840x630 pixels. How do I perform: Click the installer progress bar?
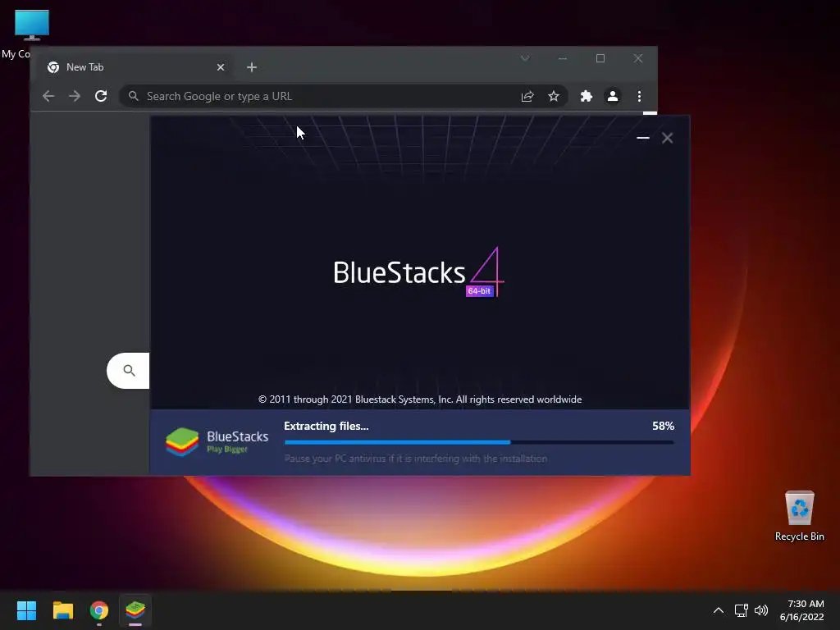[x=479, y=442]
